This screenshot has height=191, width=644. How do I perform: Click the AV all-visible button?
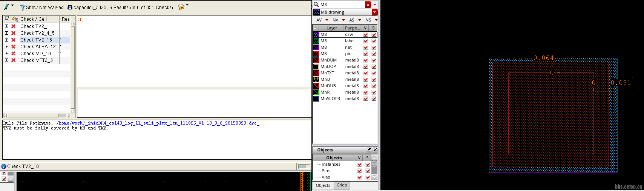point(319,20)
